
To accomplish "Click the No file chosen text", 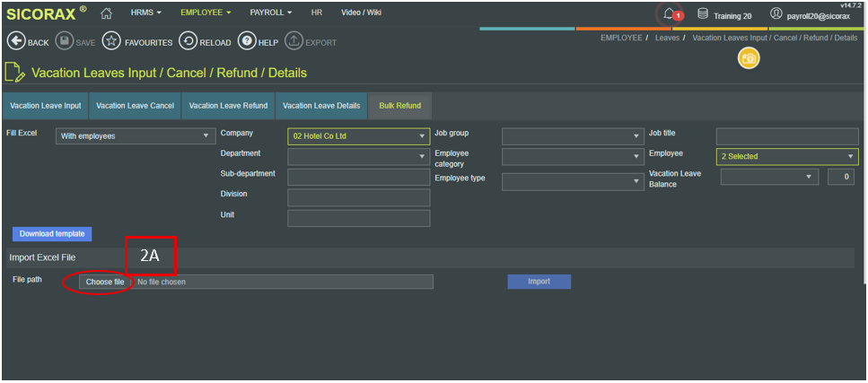I will (162, 283).
